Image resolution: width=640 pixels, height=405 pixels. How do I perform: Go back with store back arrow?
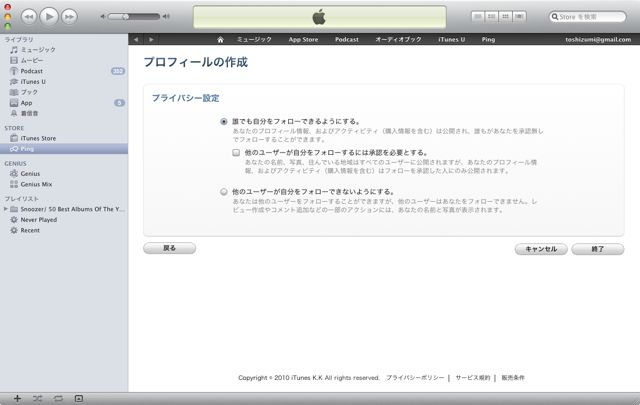tap(136, 40)
